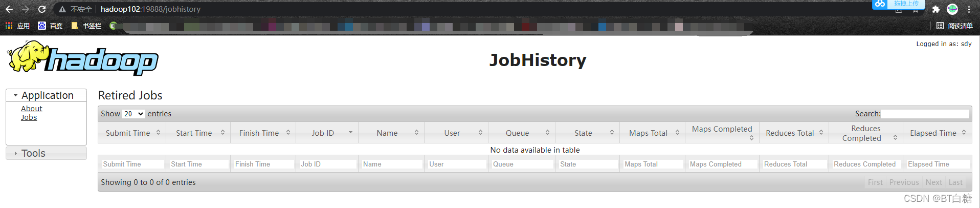Sort by Reduces Completed column header
980x208 pixels.
click(865, 133)
